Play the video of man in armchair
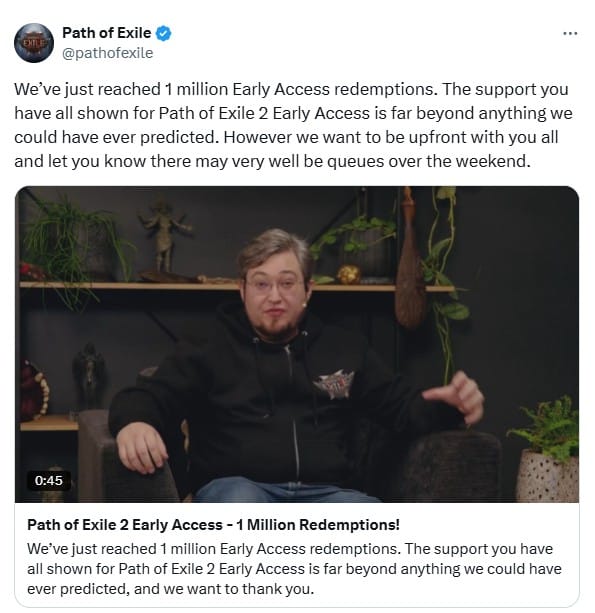This screenshot has height=613, width=595. point(297,344)
